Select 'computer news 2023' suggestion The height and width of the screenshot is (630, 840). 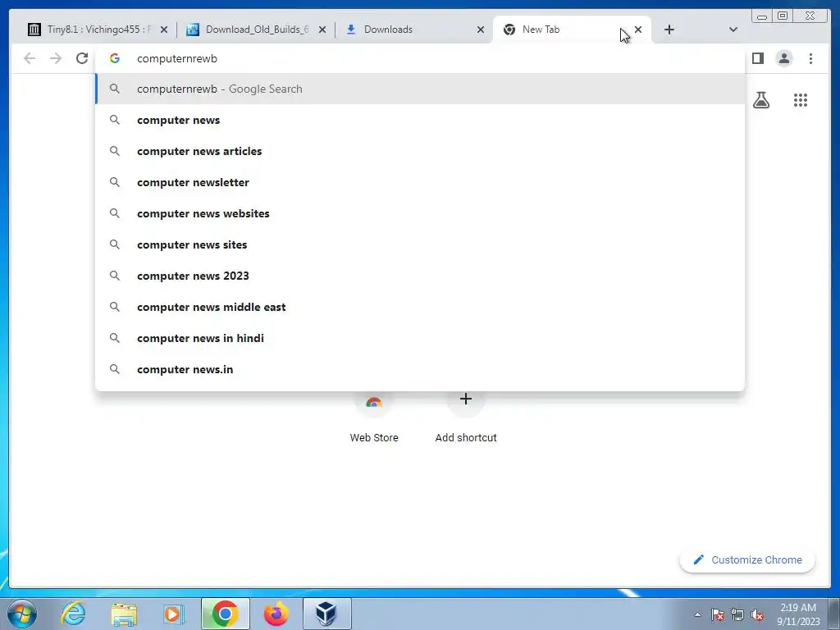420,276
